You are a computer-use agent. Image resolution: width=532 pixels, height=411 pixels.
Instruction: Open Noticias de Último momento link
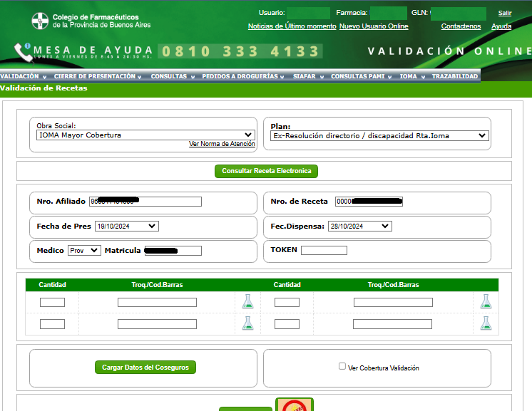coord(292,26)
